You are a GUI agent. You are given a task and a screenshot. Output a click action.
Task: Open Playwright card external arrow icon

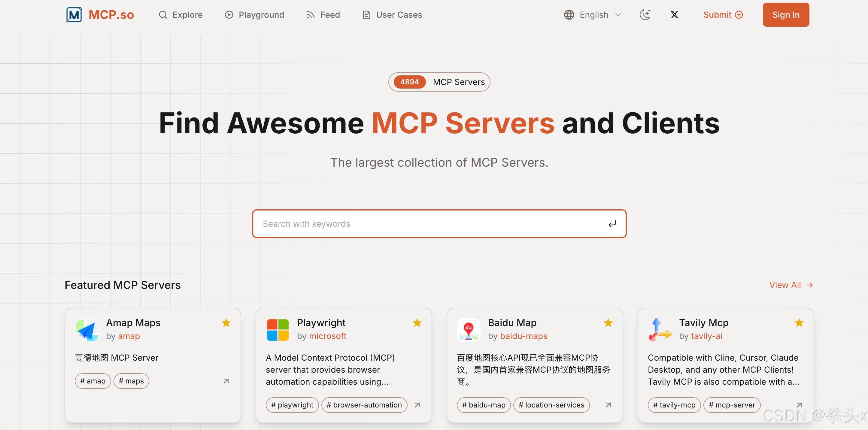point(417,405)
